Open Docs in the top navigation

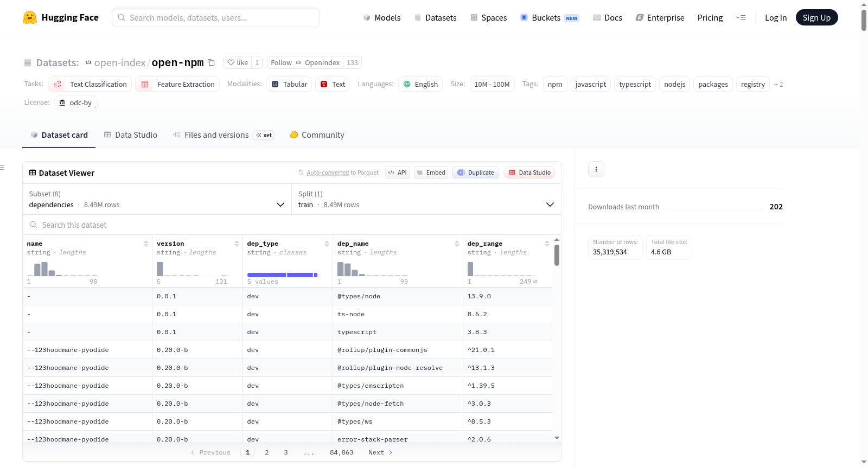[608, 17]
